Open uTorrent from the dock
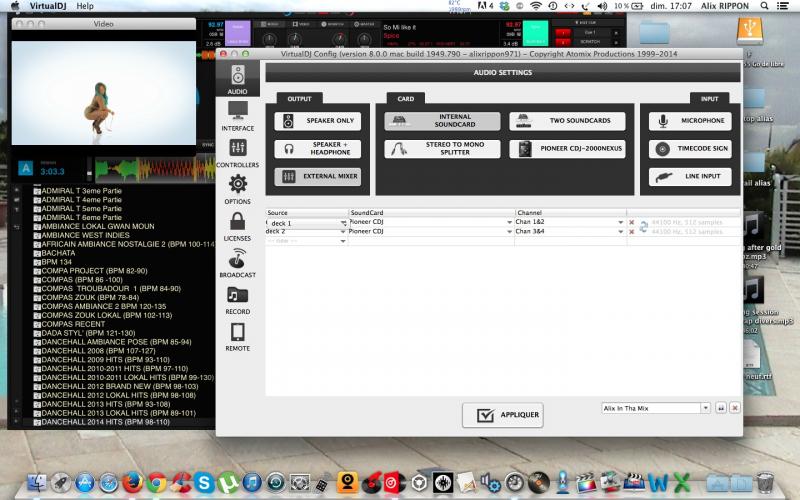This screenshot has width=800, height=500. tap(228, 482)
